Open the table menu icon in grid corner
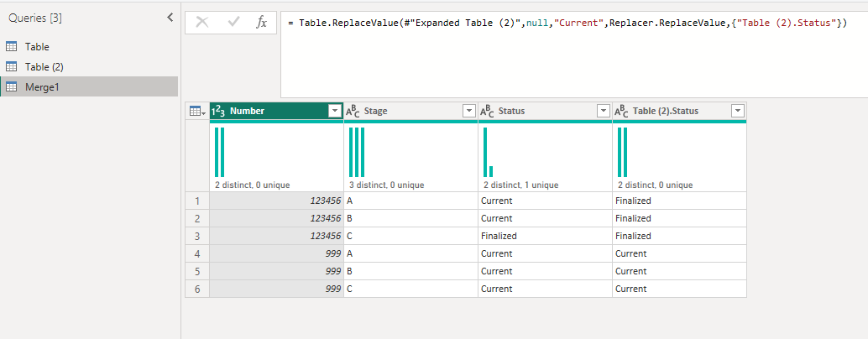This screenshot has height=339, width=868. [x=197, y=111]
